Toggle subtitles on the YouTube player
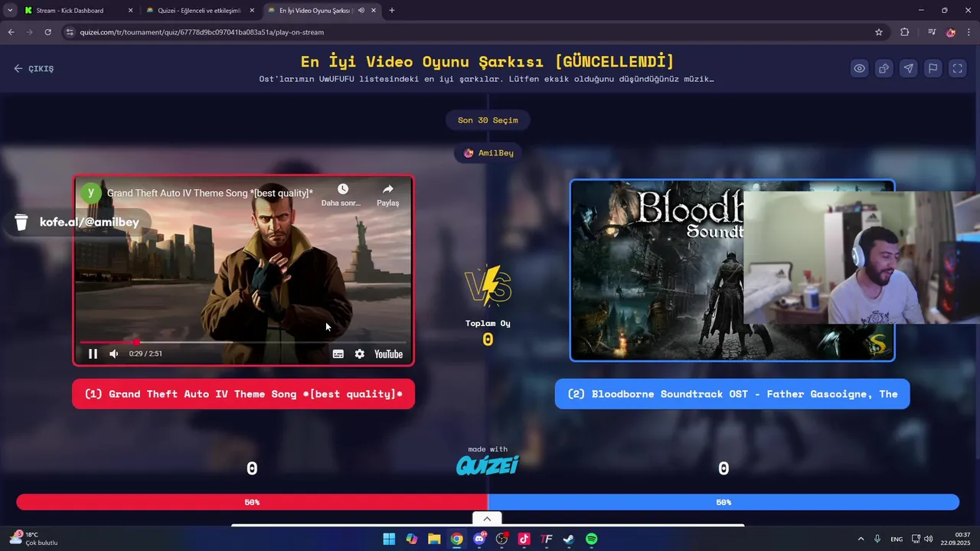980x551 pixels. point(338,354)
